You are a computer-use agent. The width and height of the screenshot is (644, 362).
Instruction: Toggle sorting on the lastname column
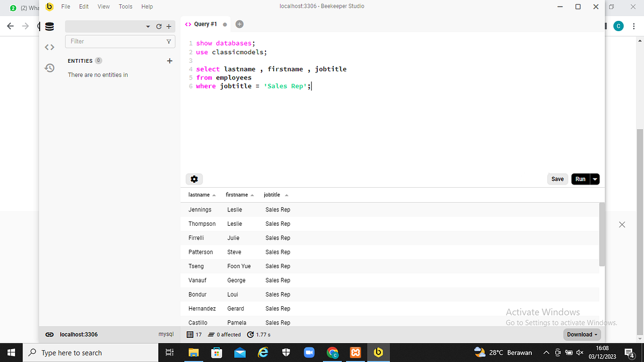pos(199,195)
